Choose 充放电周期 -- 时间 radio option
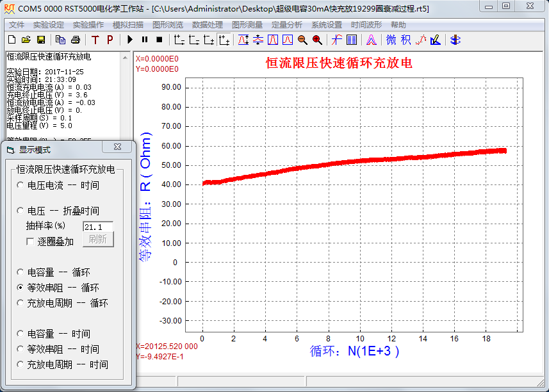The image size is (549, 392). pyautogui.click(x=21, y=365)
